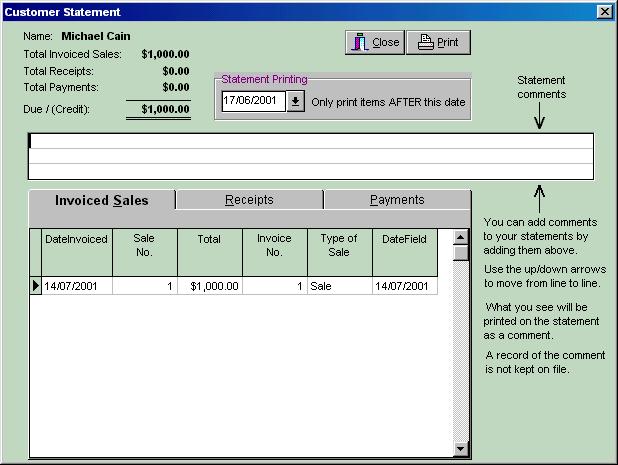
Task: Switch to the Receipts tab
Action: [249, 200]
